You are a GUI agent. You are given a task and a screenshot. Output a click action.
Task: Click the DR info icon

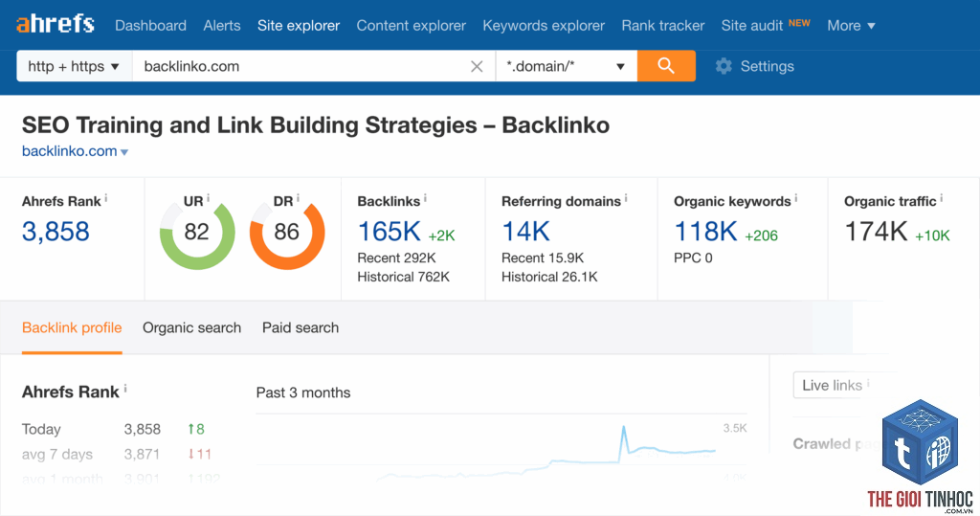[298, 198]
